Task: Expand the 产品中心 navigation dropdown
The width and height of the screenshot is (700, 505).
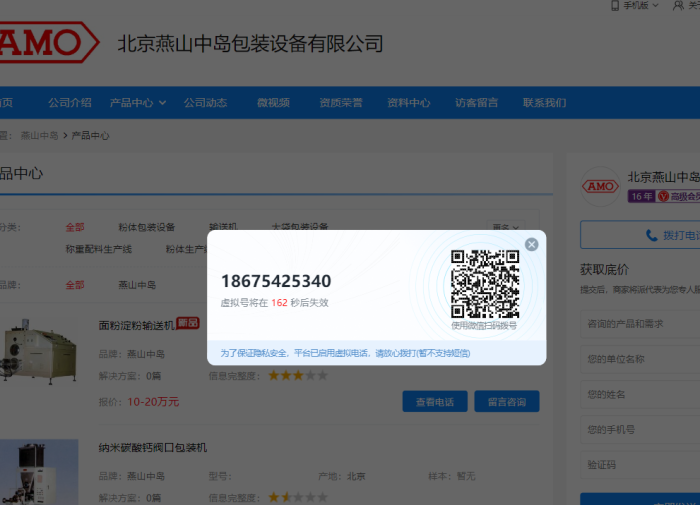Action: click(138, 103)
